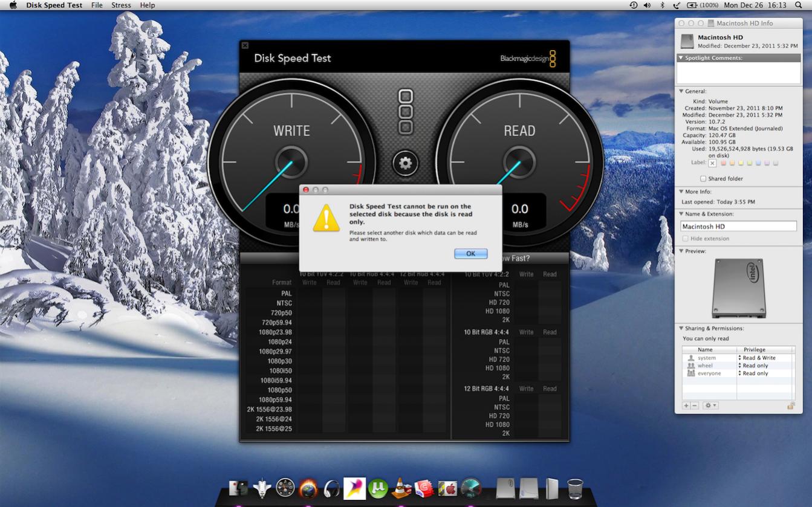This screenshot has height=507, width=812.
Task: Open the Intel SSD drive in Dock
Action: [505, 488]
